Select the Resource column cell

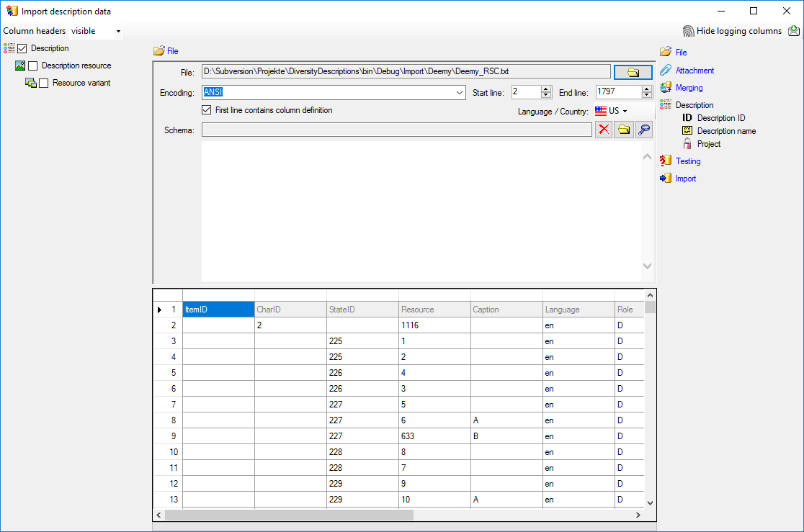point(435,310)
